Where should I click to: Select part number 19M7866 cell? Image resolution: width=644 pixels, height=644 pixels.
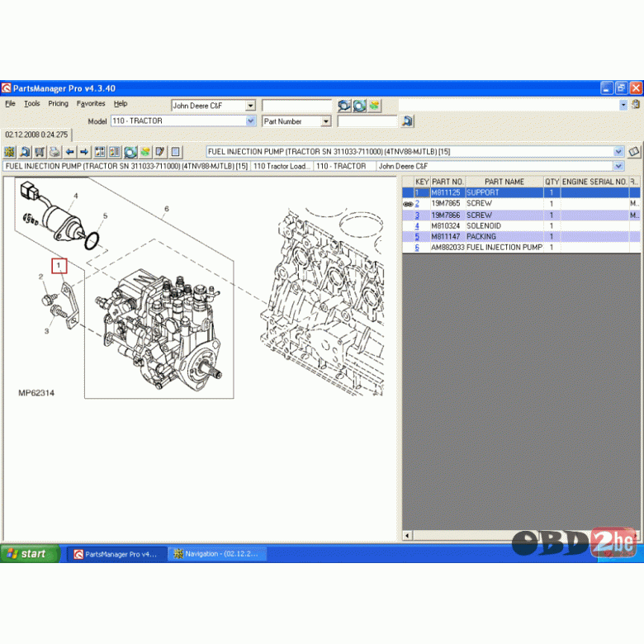coord(446,215)
